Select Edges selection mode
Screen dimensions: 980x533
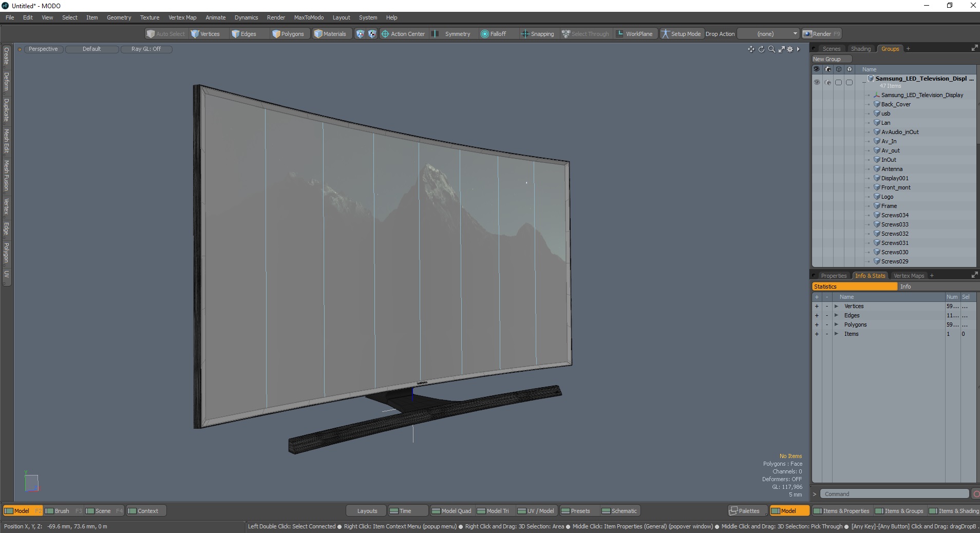point(244,34)
